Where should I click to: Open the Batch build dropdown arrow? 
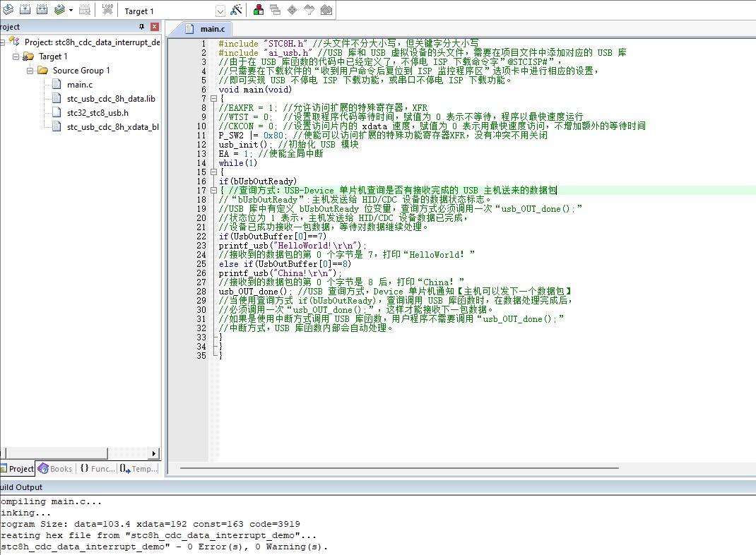[x=71, y=10]
